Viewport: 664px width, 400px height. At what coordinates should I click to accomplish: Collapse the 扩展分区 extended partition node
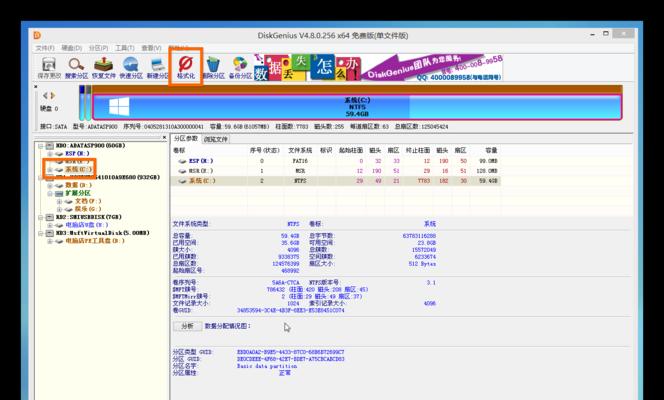[x=50, y=194]
